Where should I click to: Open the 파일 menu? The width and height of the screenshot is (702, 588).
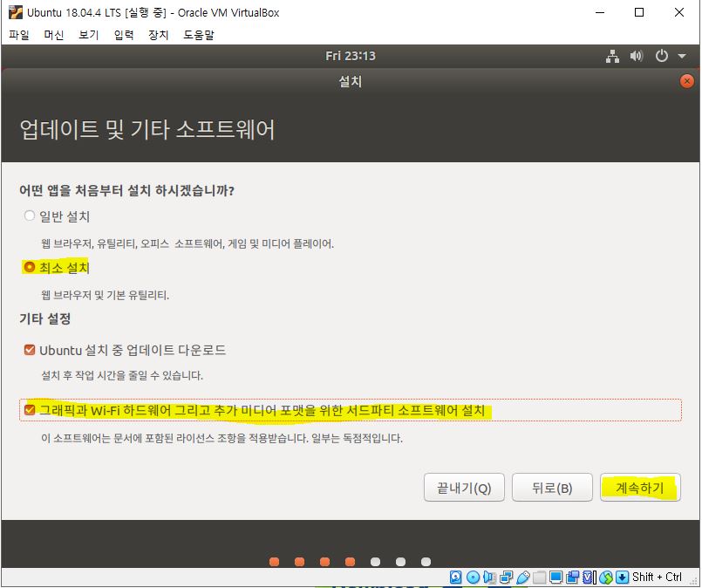[x=19, y=35]
